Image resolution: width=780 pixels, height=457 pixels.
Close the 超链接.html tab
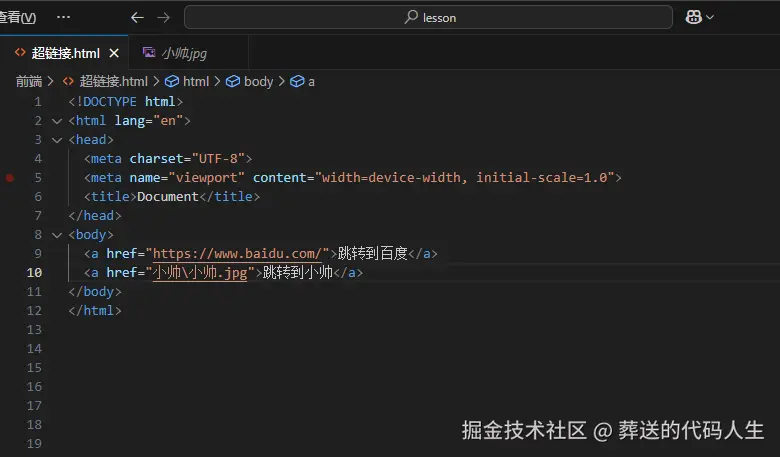114,53
